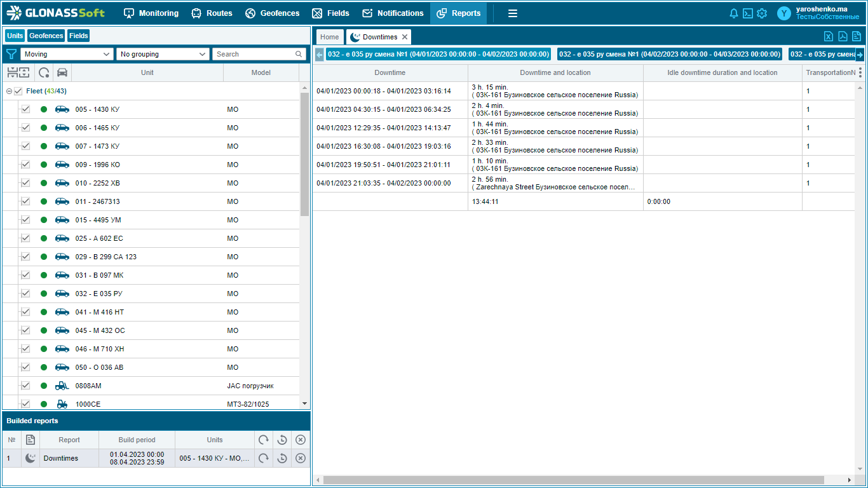This screenshot has width=868, height=488.
Task: Open the command terminal icon
Action: [748, 13]
